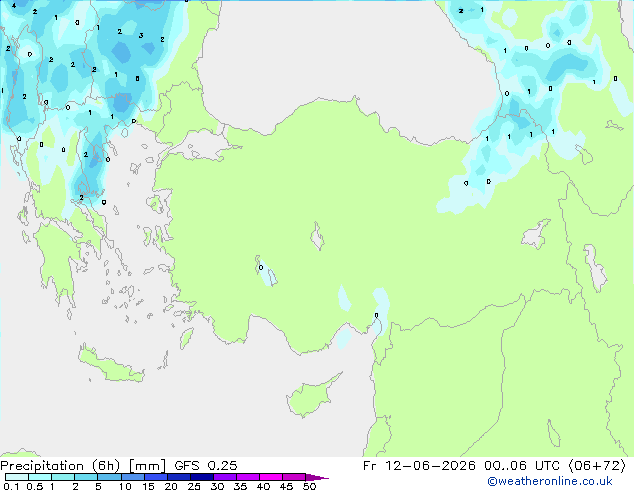Click the '00..06 UTC' time range text
This screenshot has height=490, width=634.
point(522,466)
